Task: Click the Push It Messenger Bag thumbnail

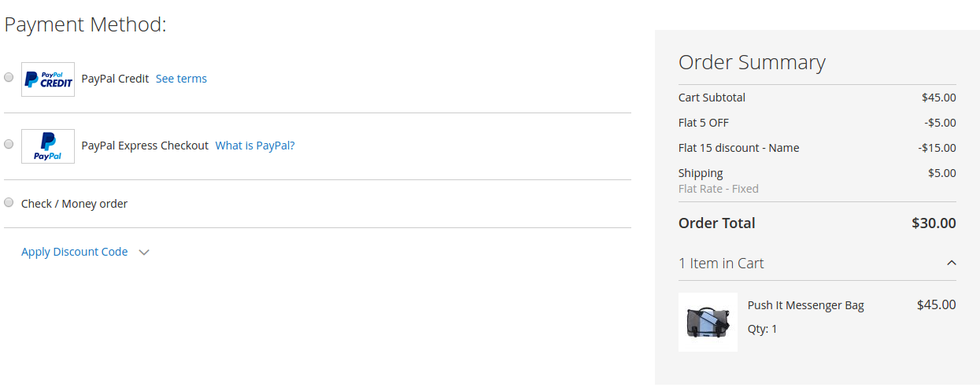Action: [708, 322]
